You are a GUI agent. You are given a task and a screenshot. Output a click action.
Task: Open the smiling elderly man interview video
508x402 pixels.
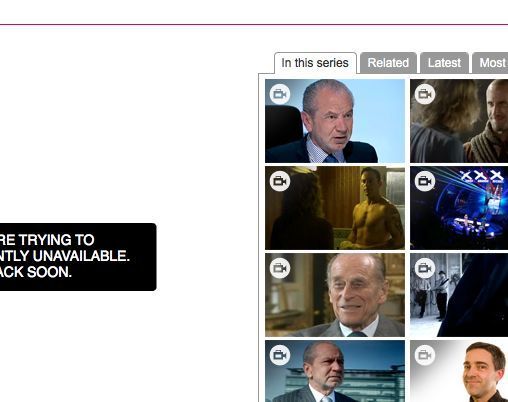click(x=335, y=295)
